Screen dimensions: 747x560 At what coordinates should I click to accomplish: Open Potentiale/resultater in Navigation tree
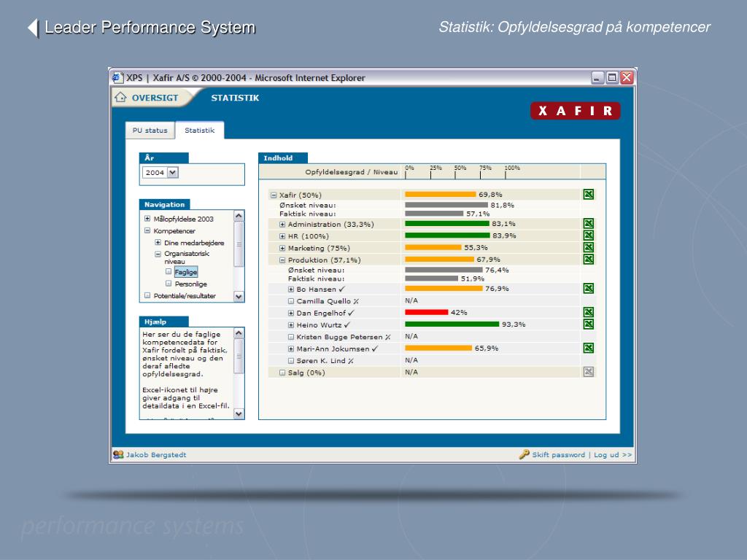(185, 296)
